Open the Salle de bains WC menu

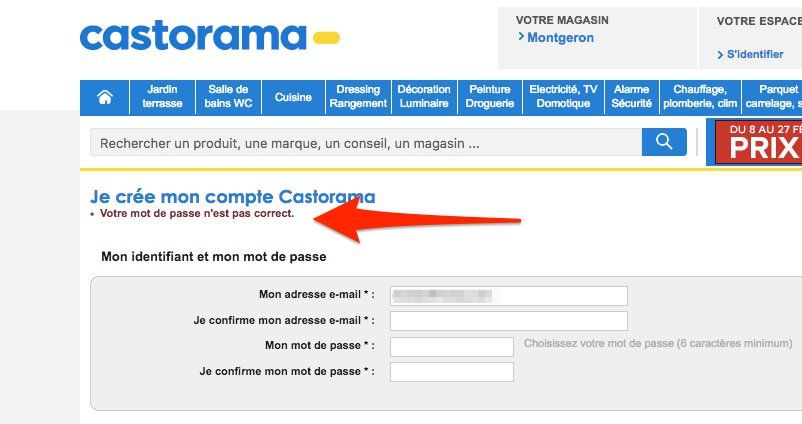click(228, 96)
